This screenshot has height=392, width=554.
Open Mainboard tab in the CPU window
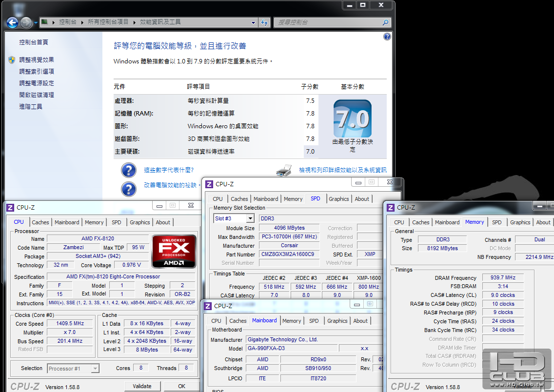coord(67,222)
